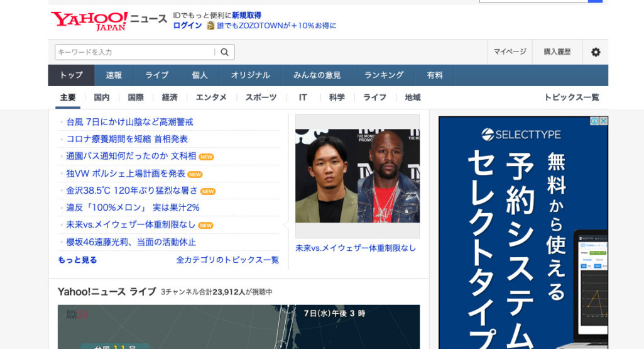644x349 pixels.
Task: Click the Yahoo! Japan logo
Action: pyautogui.click(x=89, y=21)
